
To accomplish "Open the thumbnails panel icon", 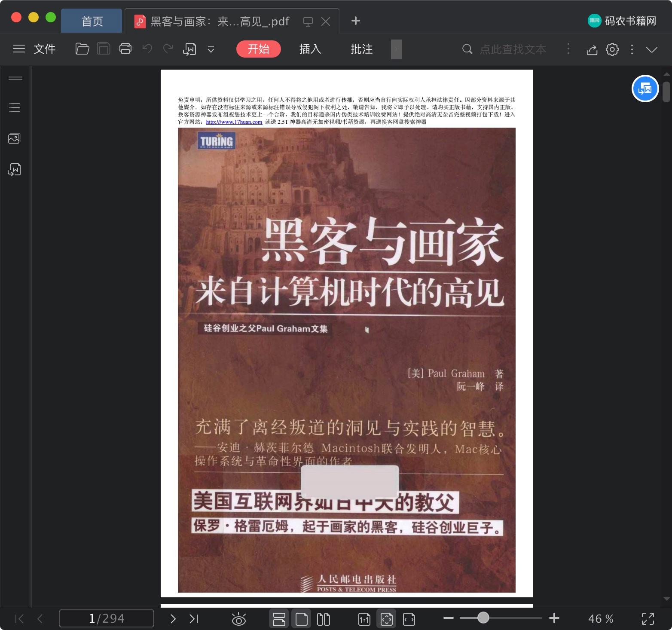I will click(14, 138).
